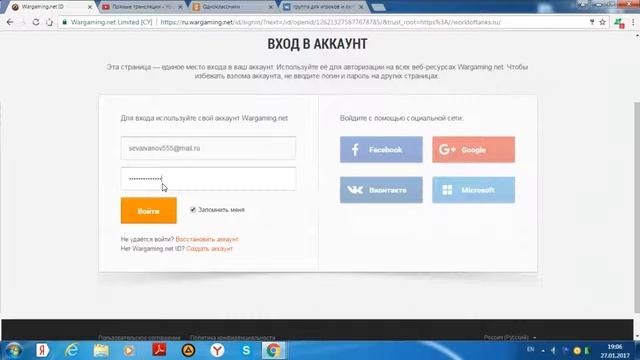Open the AIMP icon on the taskbar

click(x=188, y=350)
